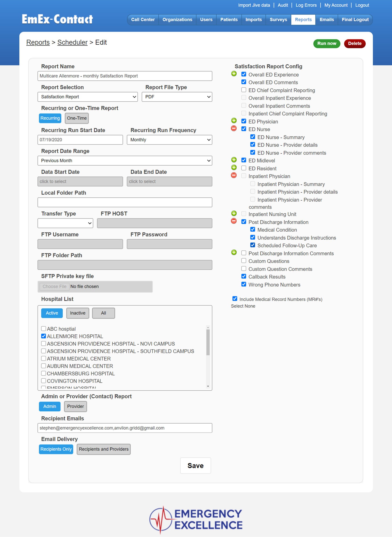This screenshot has width=392, height=537.
Task: Collapse Post Discharge Information minus icon
Action: coord(234,221)
